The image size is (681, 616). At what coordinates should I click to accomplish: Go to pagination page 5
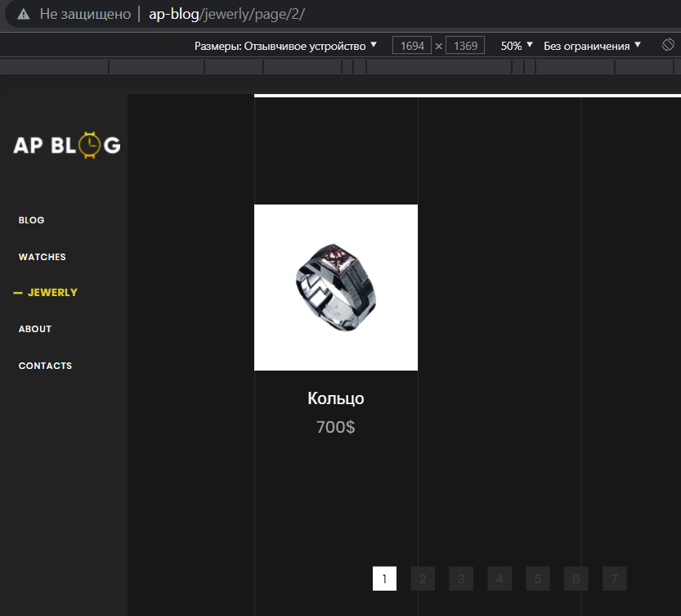tap(538, 578)
